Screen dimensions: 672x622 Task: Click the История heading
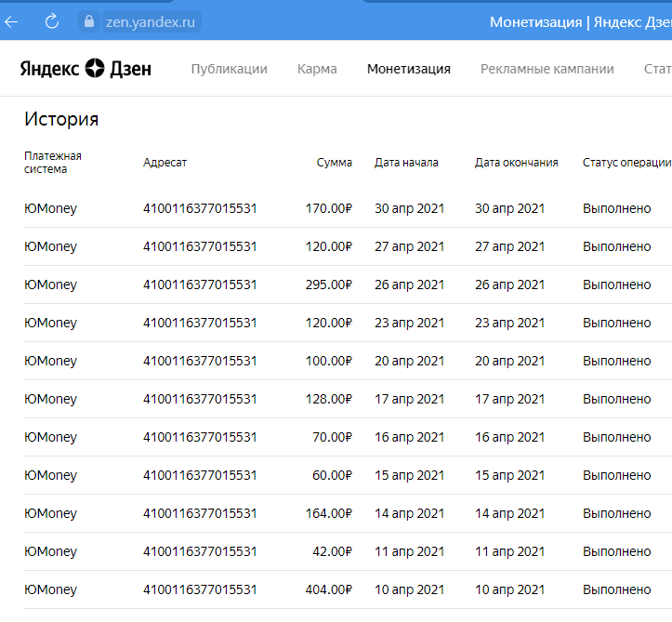[61, 119]
